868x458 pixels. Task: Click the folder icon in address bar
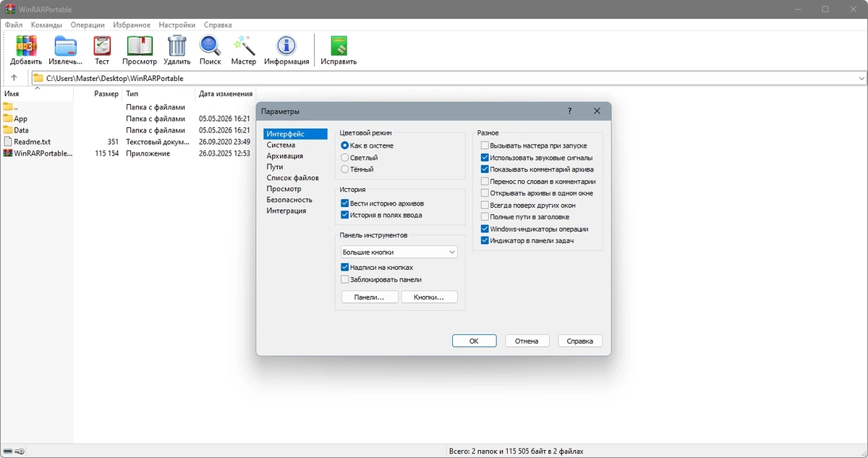(38, 78)
